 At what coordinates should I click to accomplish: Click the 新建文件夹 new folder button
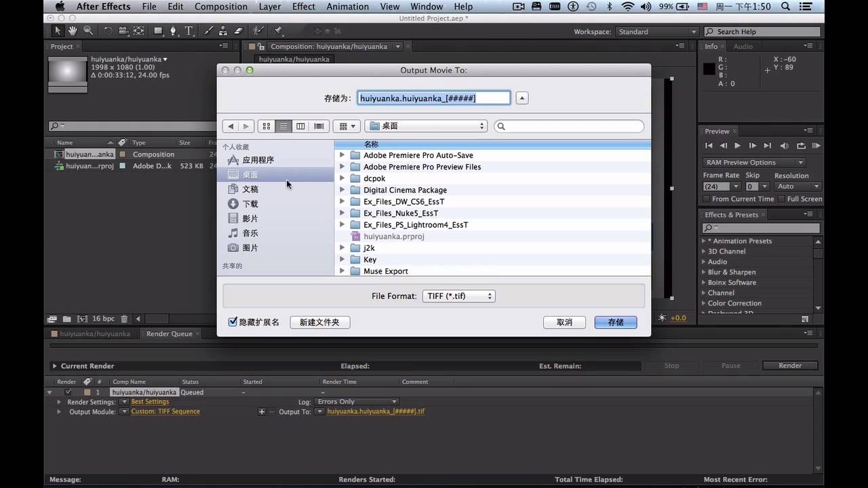pos(319,322)
